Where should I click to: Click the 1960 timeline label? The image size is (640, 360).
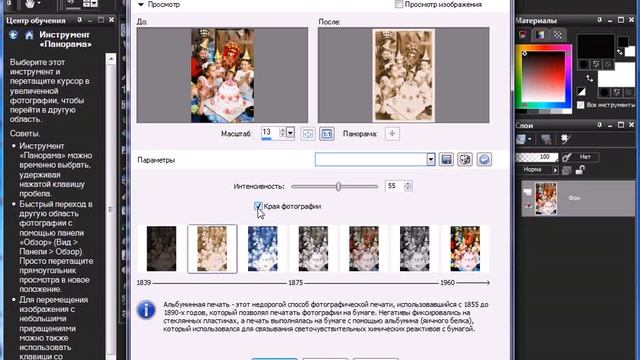point(447,282)
